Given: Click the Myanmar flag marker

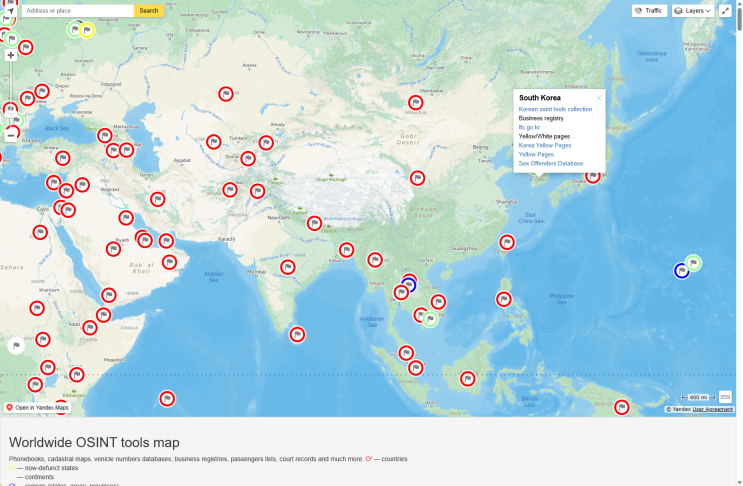Looking at the screenshot, I should point(375,260).
